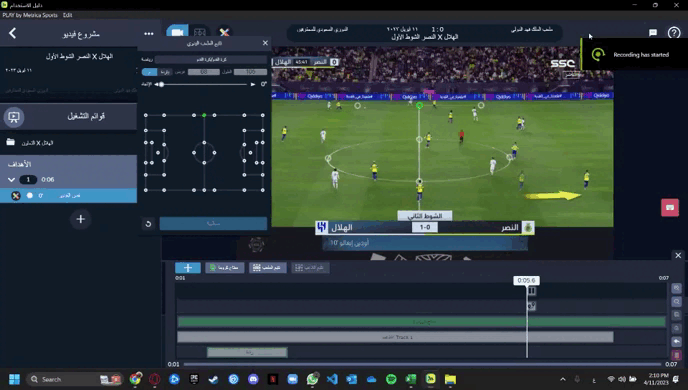Click the timeline undo back arrow icon

point(676,342)
